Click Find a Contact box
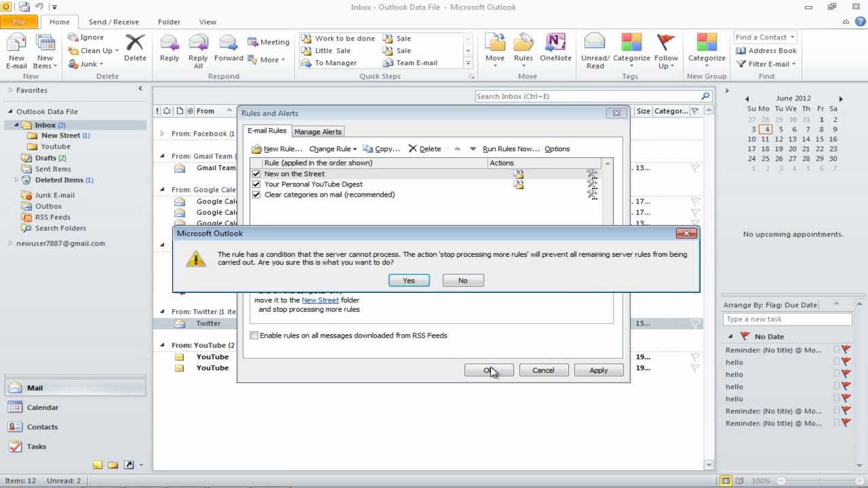 pos(766,37)
